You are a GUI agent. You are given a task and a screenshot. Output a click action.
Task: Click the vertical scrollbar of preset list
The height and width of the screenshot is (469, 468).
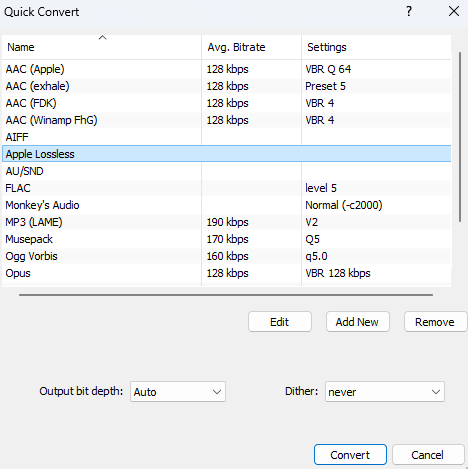[x=460, y=137]
